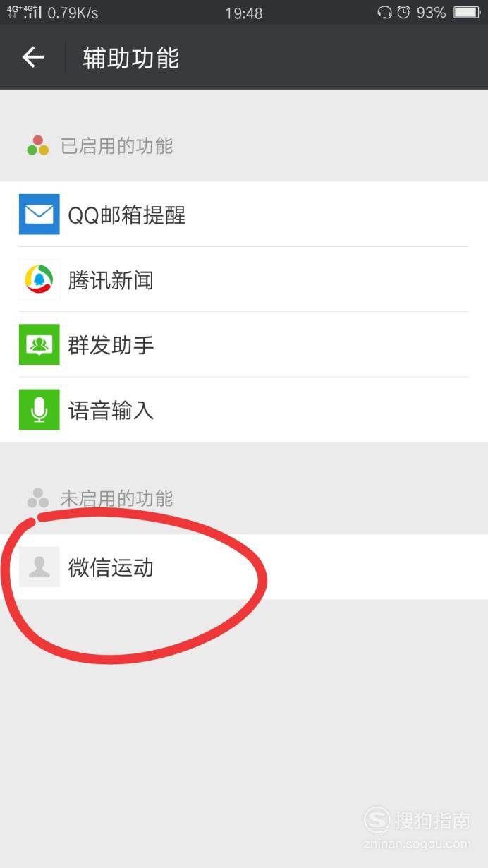This screenshot has width=488, height=868.
Task: Tap the 腾讯新闻 colorful logo icon
Action: 39,279
